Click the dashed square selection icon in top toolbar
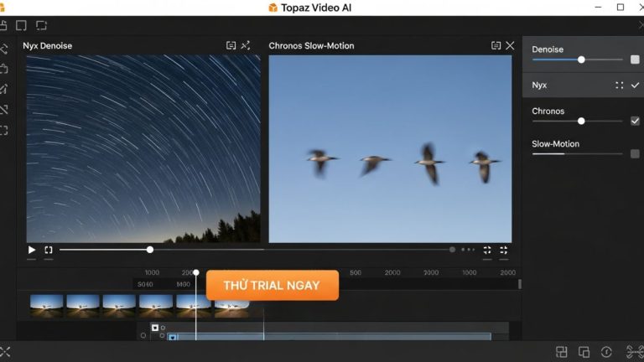 point(41,25)
